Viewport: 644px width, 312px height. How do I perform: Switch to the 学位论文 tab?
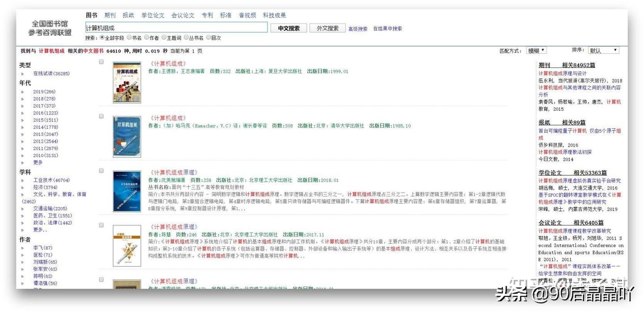[153, 15]
